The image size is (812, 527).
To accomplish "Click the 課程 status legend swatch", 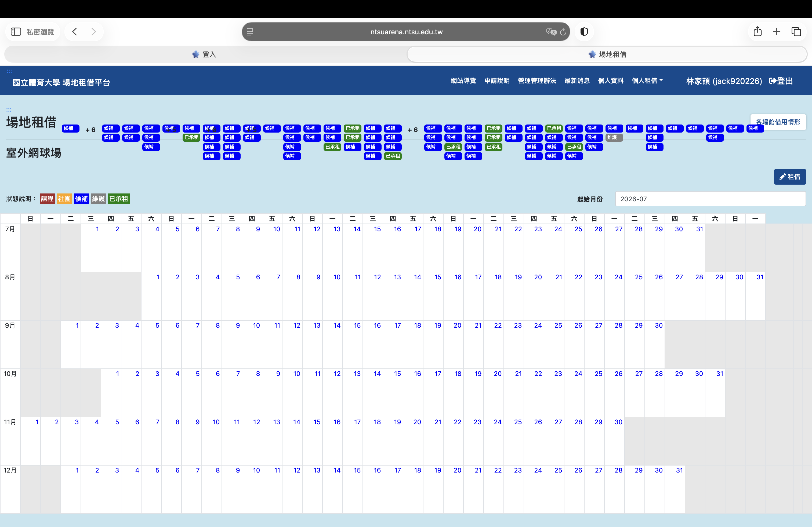I will 47,199.
